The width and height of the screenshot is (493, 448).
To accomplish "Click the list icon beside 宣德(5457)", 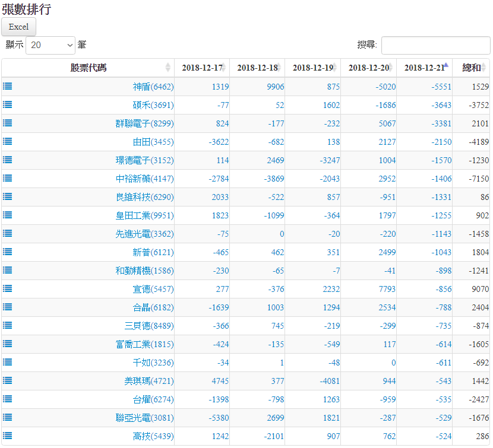I will [7, 288].
